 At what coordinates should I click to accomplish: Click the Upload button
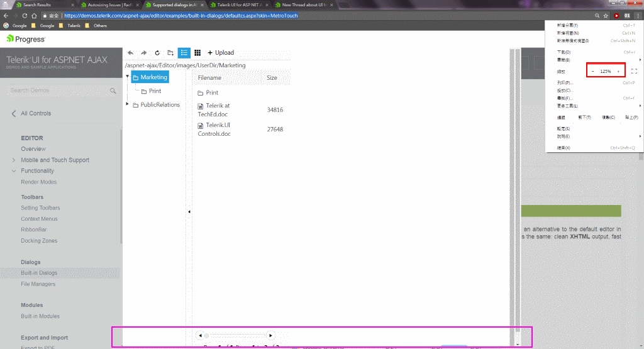click(x=221, y=53)
